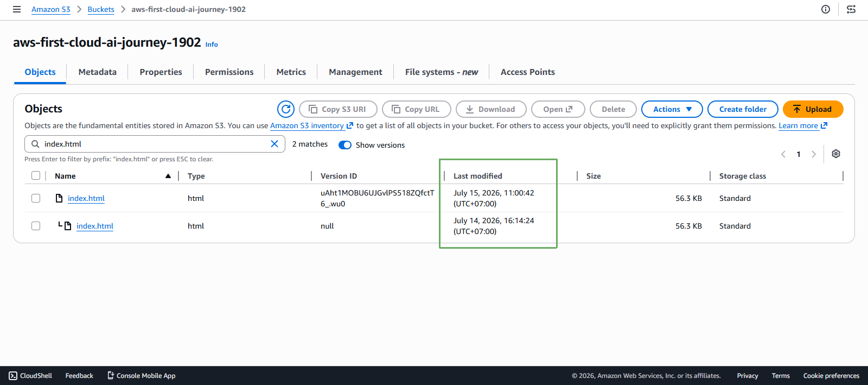Check the box for the null version row
This screenshot has width=868, height=385.
tap(36, 226)
